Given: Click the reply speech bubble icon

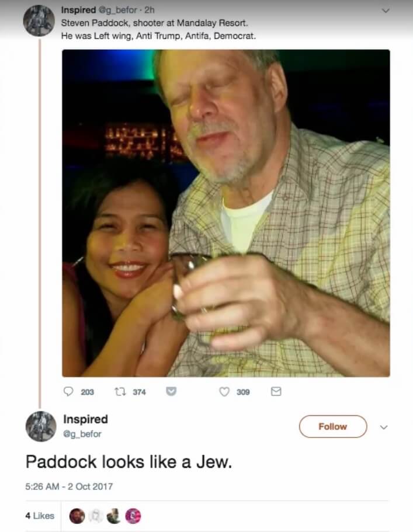Looking at the screenshot, I should coord(68,392).
